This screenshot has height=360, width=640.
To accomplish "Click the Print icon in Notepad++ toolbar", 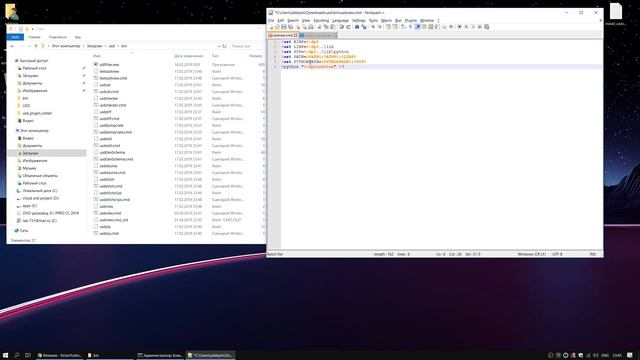I will (311, 27).
